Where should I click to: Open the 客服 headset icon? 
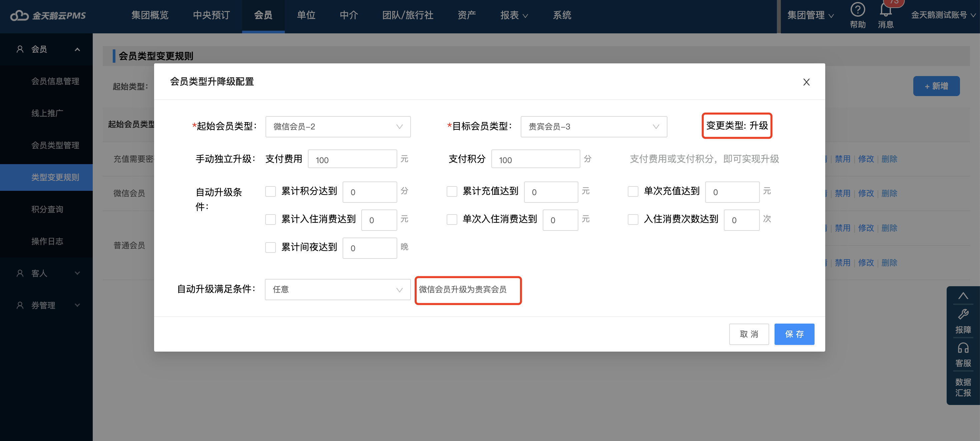963,348
